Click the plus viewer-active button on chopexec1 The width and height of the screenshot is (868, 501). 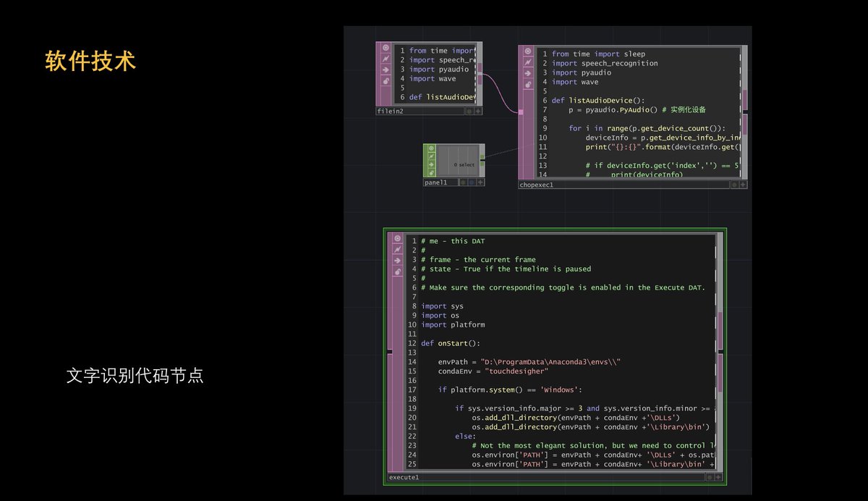click(x=744, y=185)
